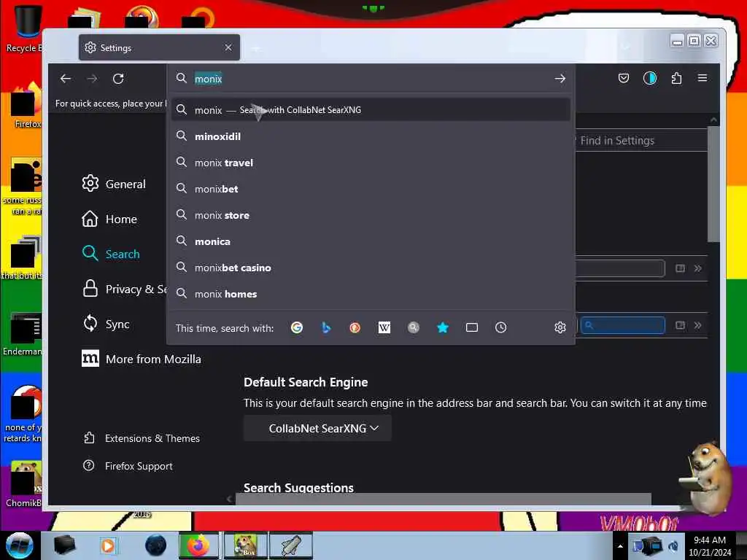Search open Tabs using the tab icon
This screenshot has height=560, width=747.
coord(472,327)
